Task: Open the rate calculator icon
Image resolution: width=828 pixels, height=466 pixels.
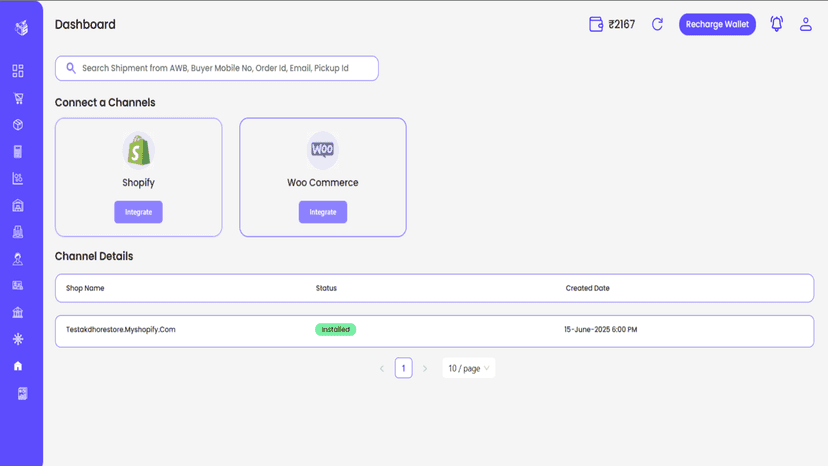Action: point(18,152)
